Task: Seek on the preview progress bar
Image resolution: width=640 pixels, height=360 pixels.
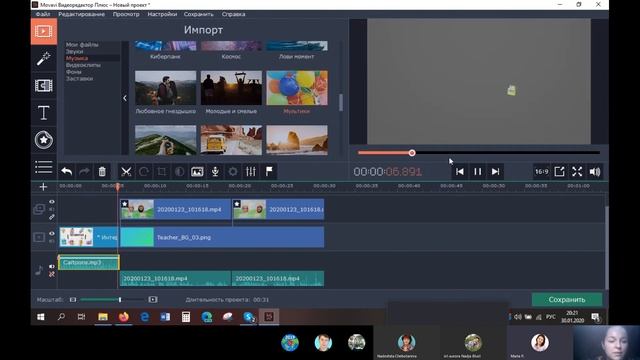Action: 479,153
